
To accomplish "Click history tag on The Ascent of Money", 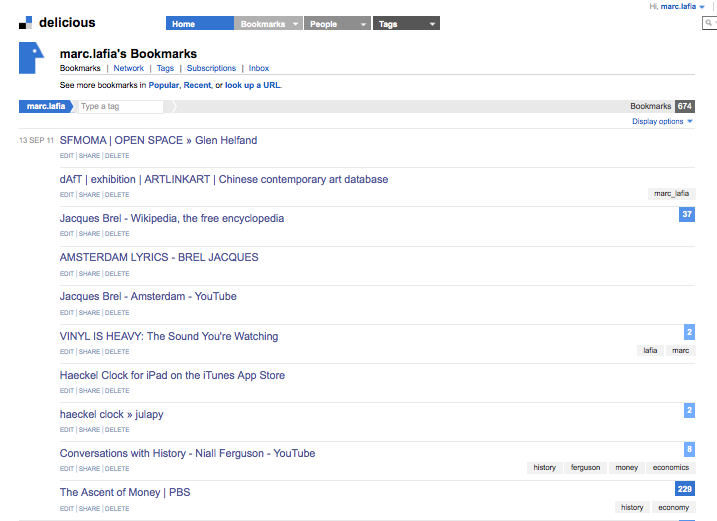I will point(632,507).
